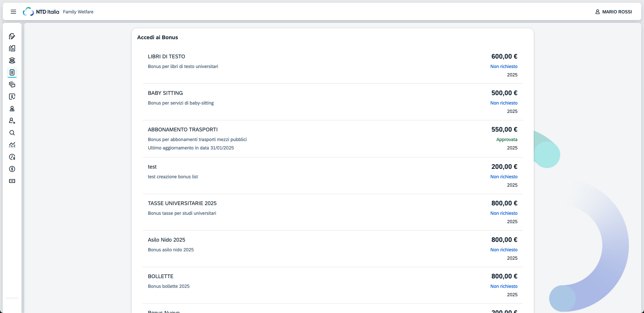Open the Asilo Nido 2025 bonus
This screenshot has height=313, width=644.
pyautogui.click(x=332, y=249)
